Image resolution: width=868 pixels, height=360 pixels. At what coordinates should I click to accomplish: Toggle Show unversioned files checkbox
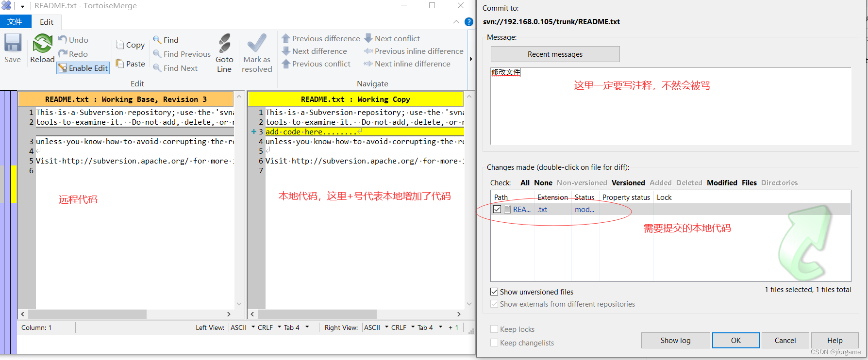click(494, 292)
